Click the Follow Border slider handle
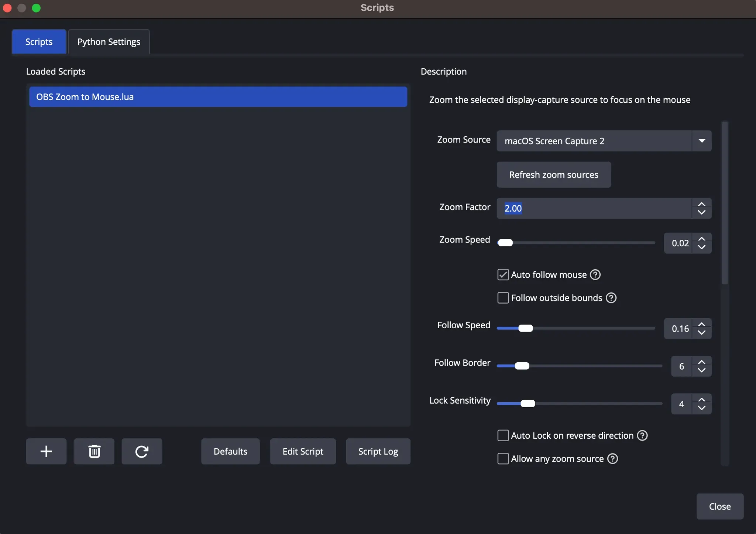The width and height of the screenshot is (756, 534). click(522, 366)
